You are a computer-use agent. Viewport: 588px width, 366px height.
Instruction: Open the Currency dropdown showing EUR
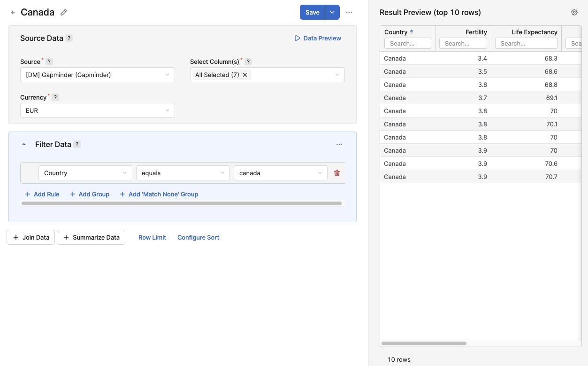97,110
